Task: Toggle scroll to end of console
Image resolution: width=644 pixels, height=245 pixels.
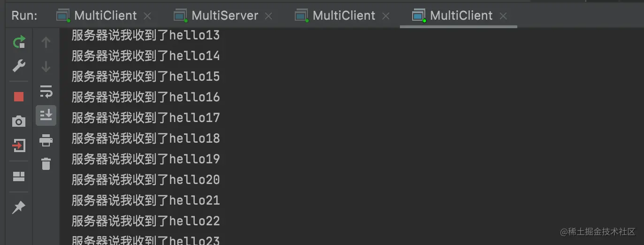Action: coord(46,115)
